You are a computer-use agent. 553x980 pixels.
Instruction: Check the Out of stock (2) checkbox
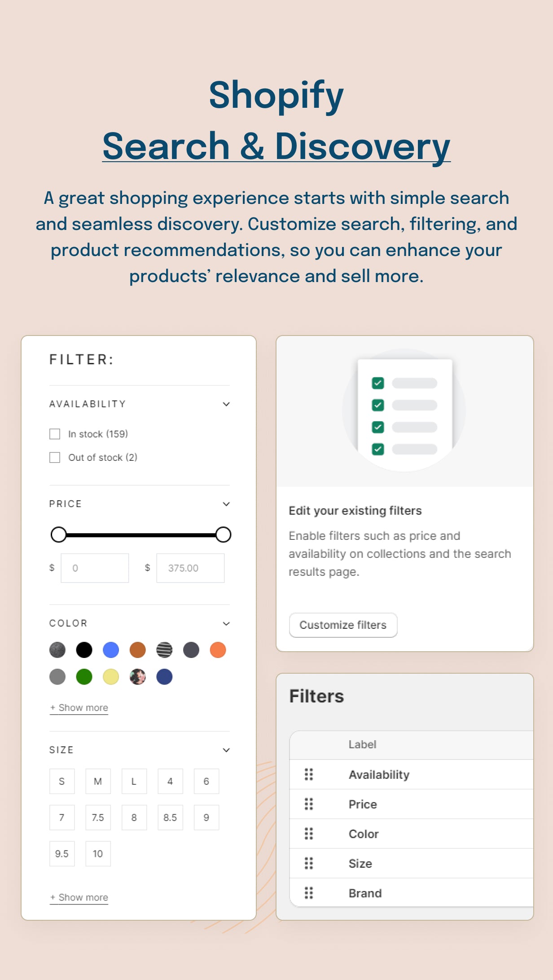point(55,457)
